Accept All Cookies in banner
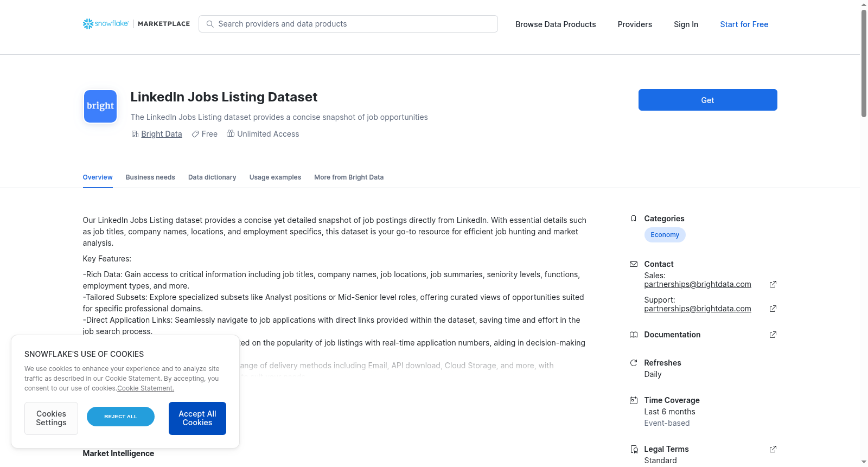Screen dimensions: 868x467 click(197, 418)
